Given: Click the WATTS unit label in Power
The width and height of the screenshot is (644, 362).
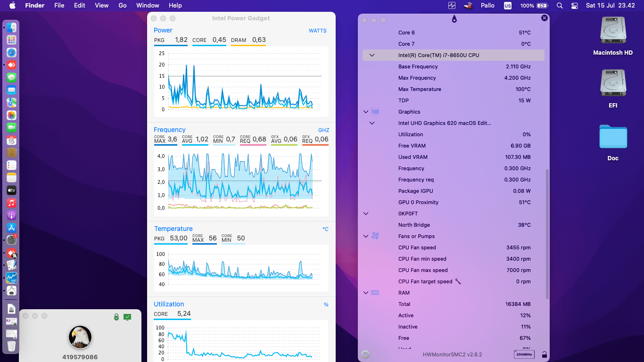Looking at the screenshot, I should point(318,31).
